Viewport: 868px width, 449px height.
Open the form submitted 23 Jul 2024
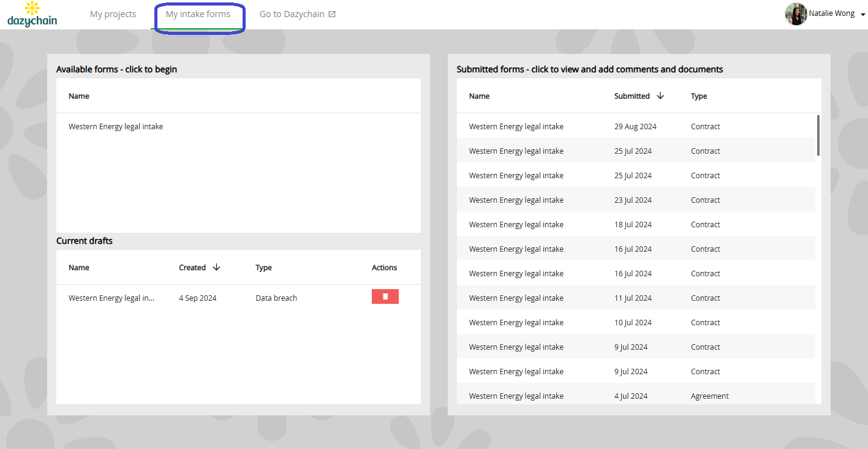tap(636, 200)
